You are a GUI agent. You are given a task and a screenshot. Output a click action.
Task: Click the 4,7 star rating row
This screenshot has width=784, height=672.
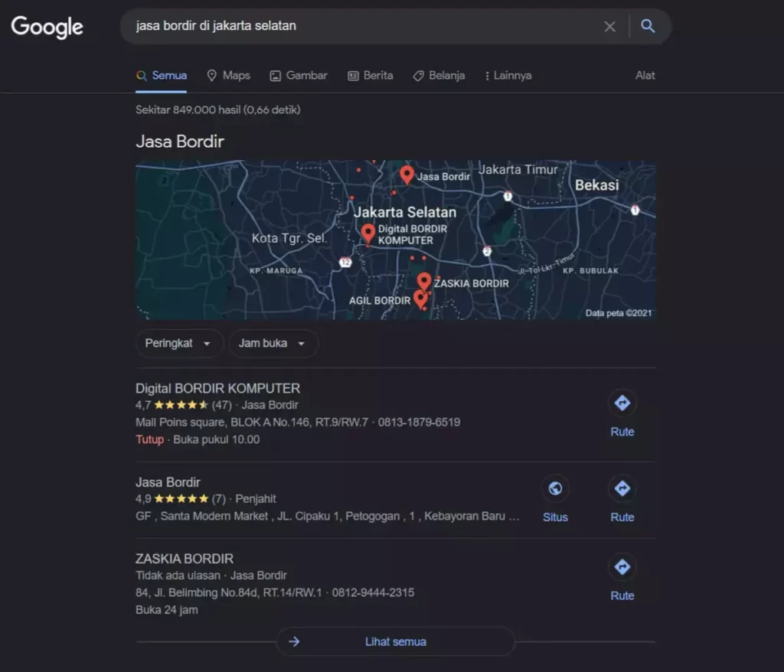(x=217, y=406)
